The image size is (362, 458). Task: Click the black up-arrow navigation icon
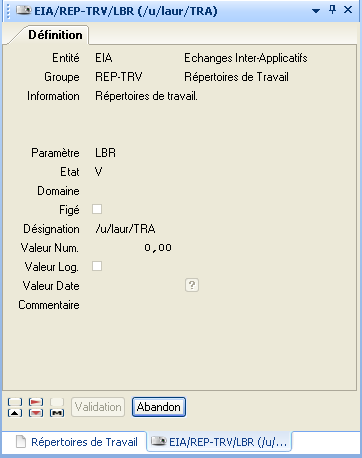click(x=15, y=413)
